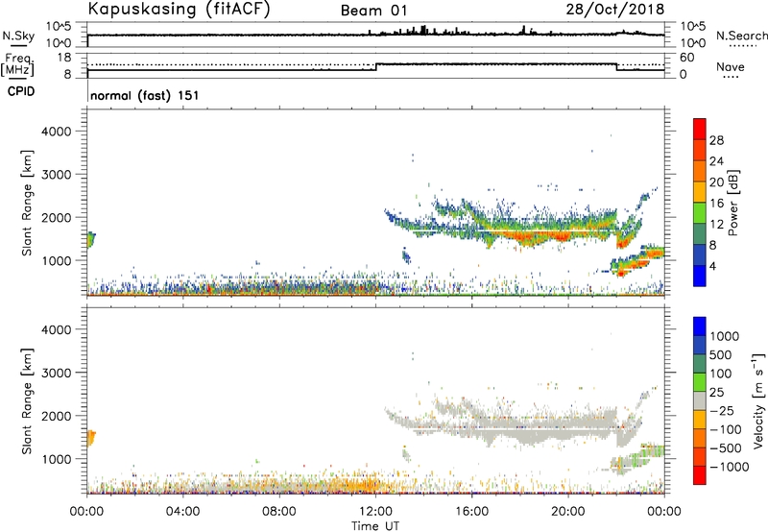This screenshot has height=532, width=768.
Task: Click the grey -25 to 25 velocity swatch
Action: coord(700,400)
